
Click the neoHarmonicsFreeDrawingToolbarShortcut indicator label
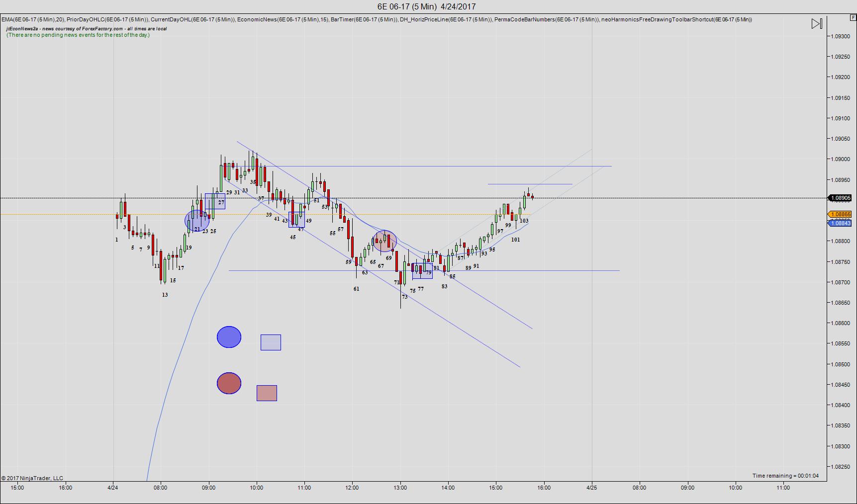(676, 19)
